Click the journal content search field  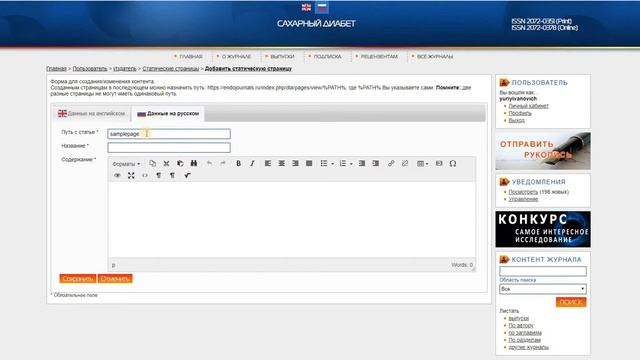click(543, 271)
